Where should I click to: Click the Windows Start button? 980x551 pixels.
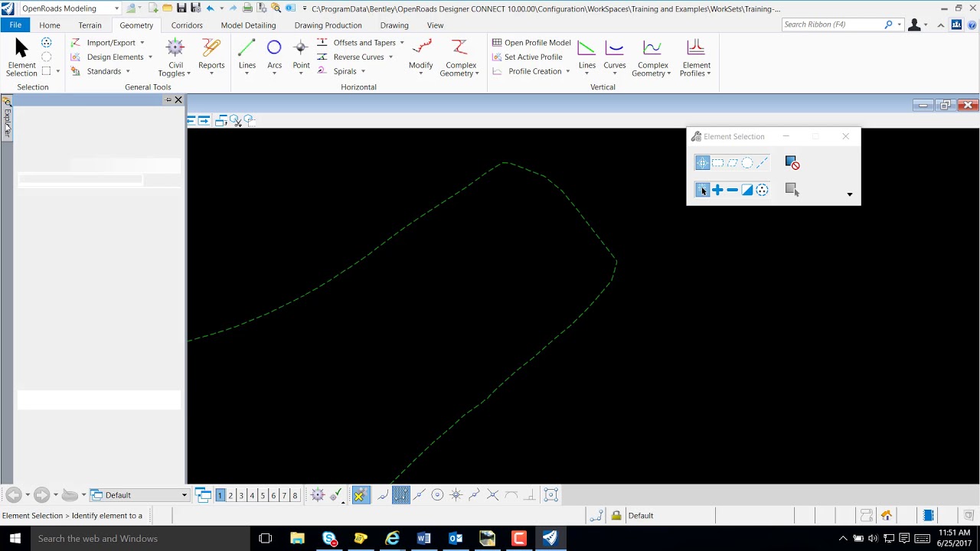click(x=15, y=539)
